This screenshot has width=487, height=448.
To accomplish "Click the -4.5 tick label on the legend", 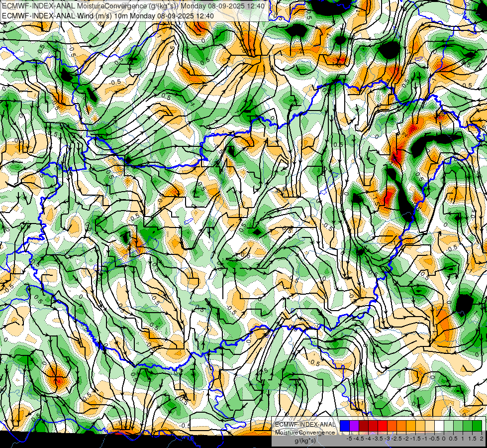I will [x=359, y=439].
